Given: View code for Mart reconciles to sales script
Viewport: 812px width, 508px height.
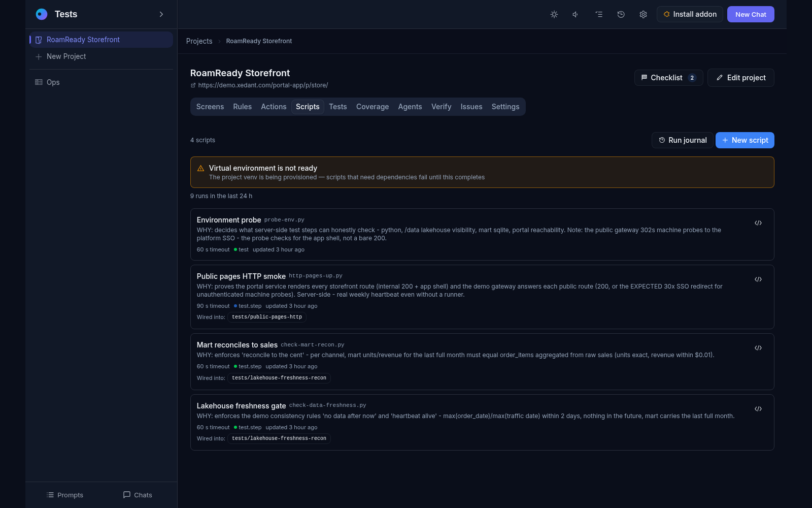Looking at the screenshot, I should coord(758,348).
